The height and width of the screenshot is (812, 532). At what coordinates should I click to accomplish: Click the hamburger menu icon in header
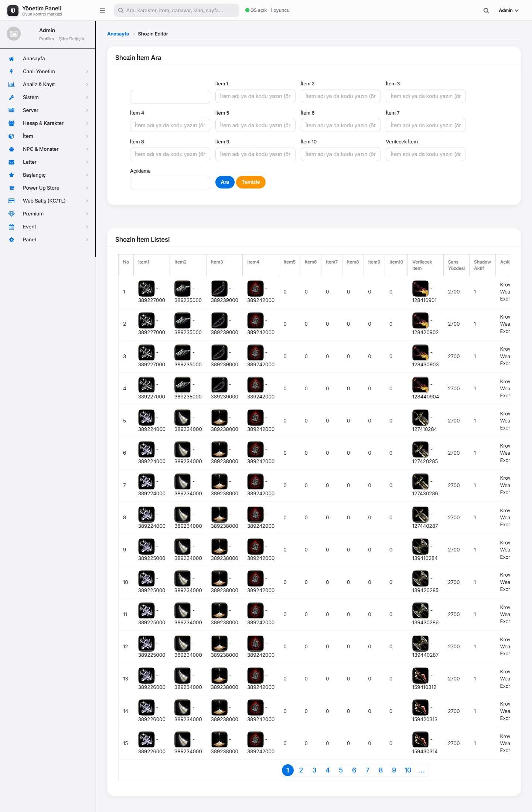(102, 10)
